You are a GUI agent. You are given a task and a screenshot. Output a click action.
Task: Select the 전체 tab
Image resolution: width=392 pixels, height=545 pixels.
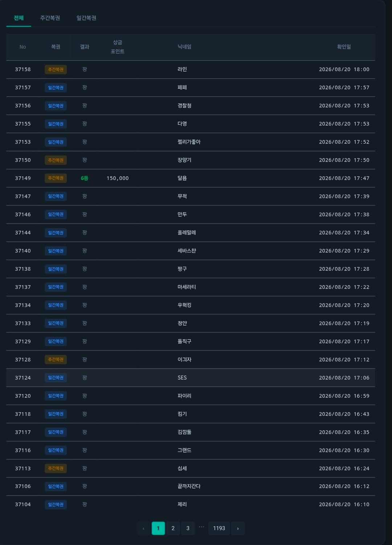19,18
